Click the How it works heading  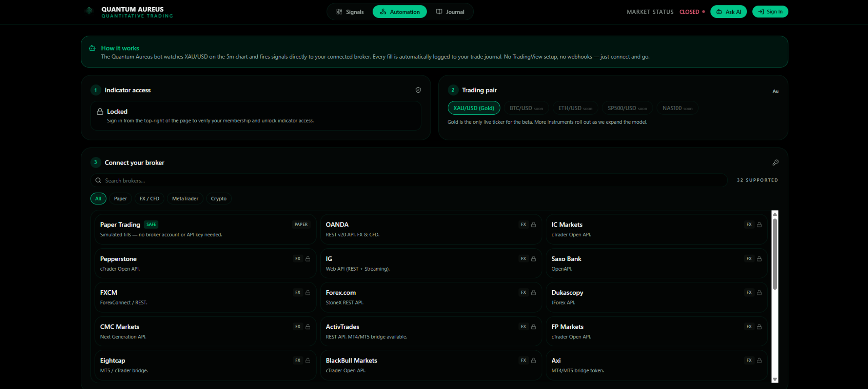point(120,48)
